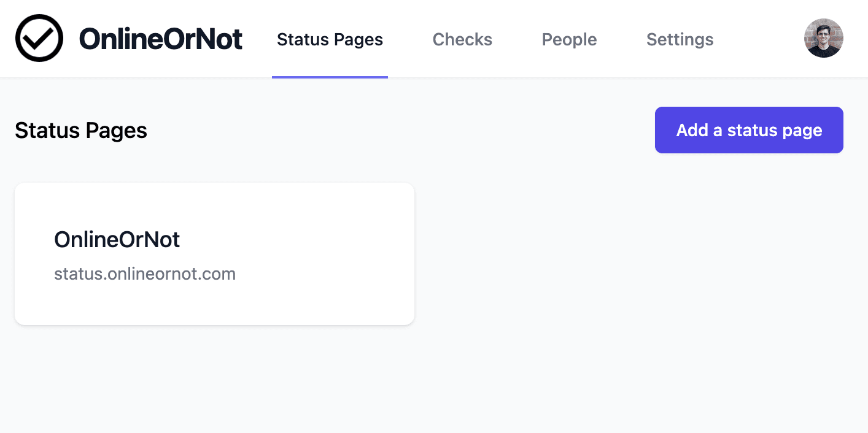Switch to the Checks tab
Screen dimensions: 868x433
coord(462,39)
